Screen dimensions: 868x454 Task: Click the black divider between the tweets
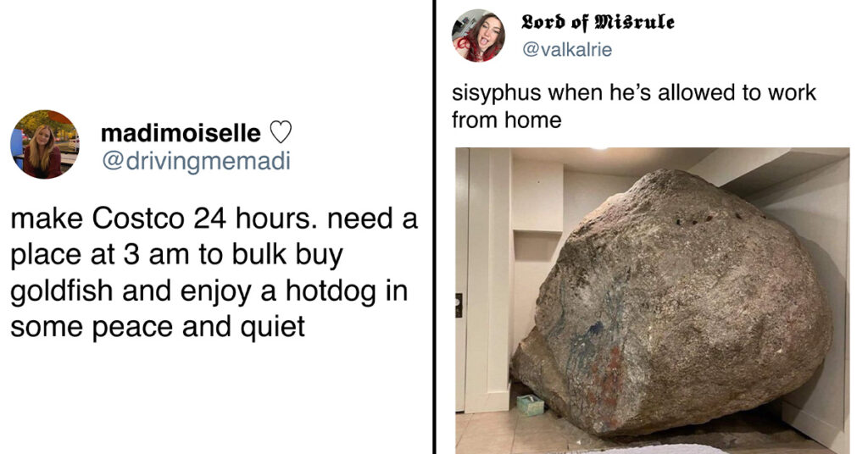[435, 227]
